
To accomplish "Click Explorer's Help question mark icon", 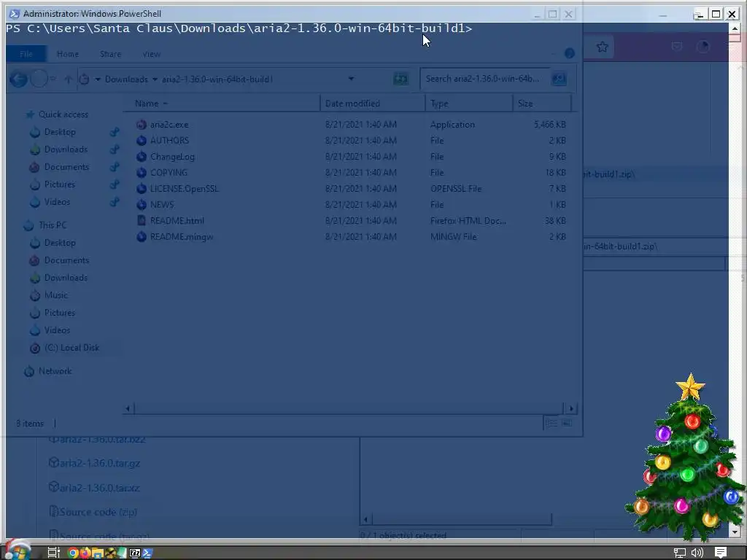I will click(x=569, y=53).
